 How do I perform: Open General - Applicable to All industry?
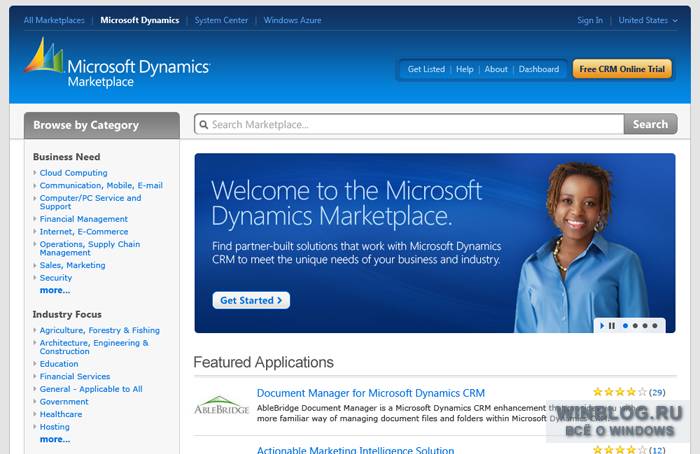(91, 389)
